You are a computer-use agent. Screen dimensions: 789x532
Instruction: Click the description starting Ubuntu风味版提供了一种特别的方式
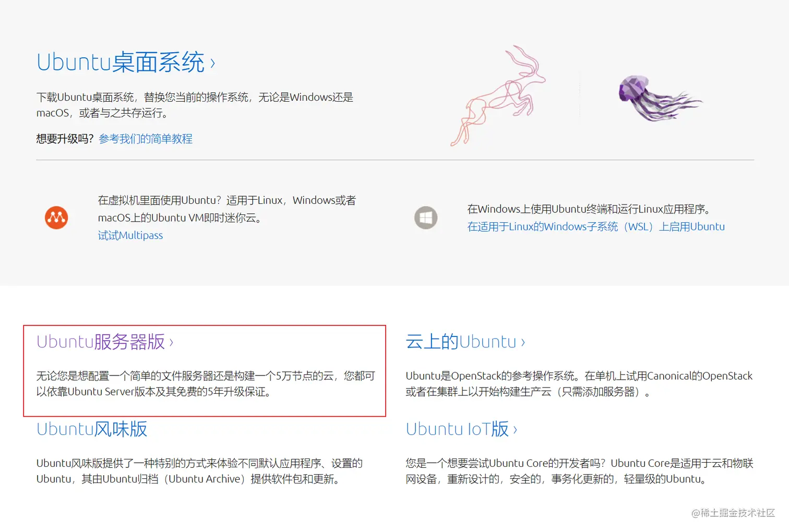(x=199, y=471)
